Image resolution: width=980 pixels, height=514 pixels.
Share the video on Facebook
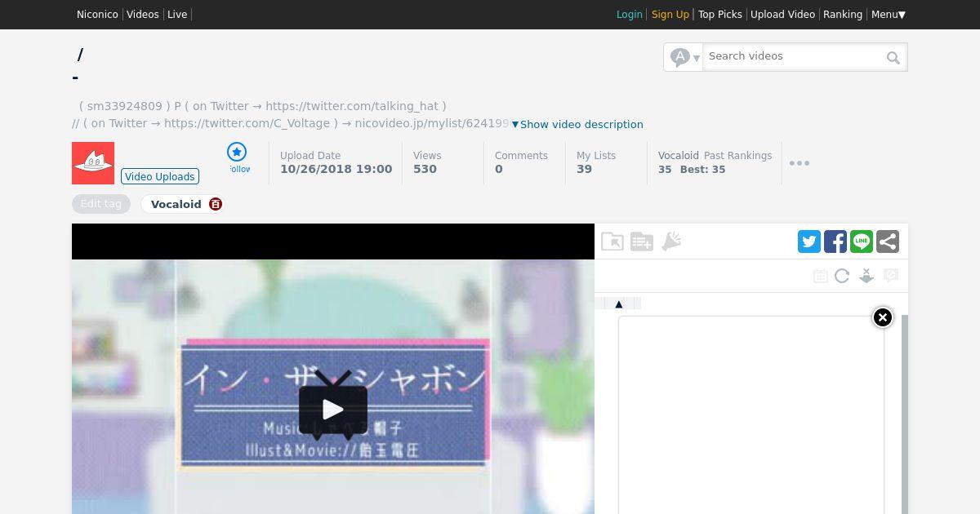[x=835, y=241]
